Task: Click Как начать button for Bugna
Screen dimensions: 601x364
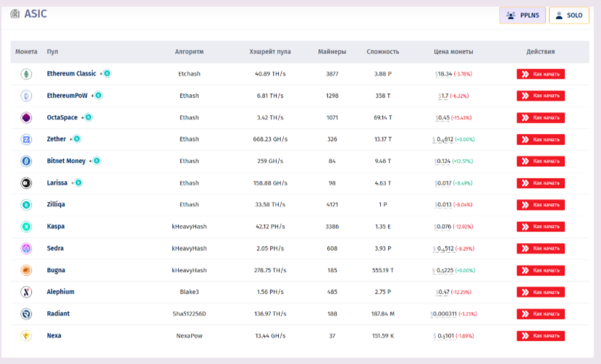Action: [540, 271]
